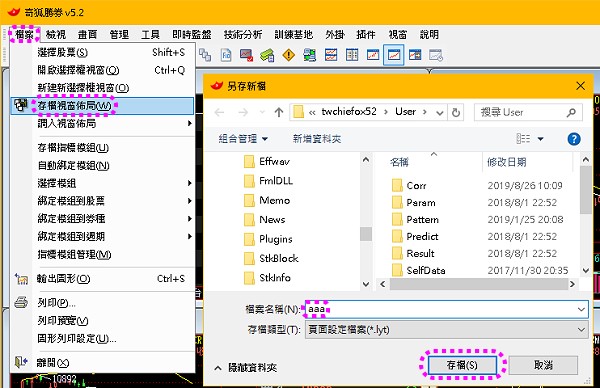Expand the 選擇模組 submenu
600x388 pixels.
(103, 183)
